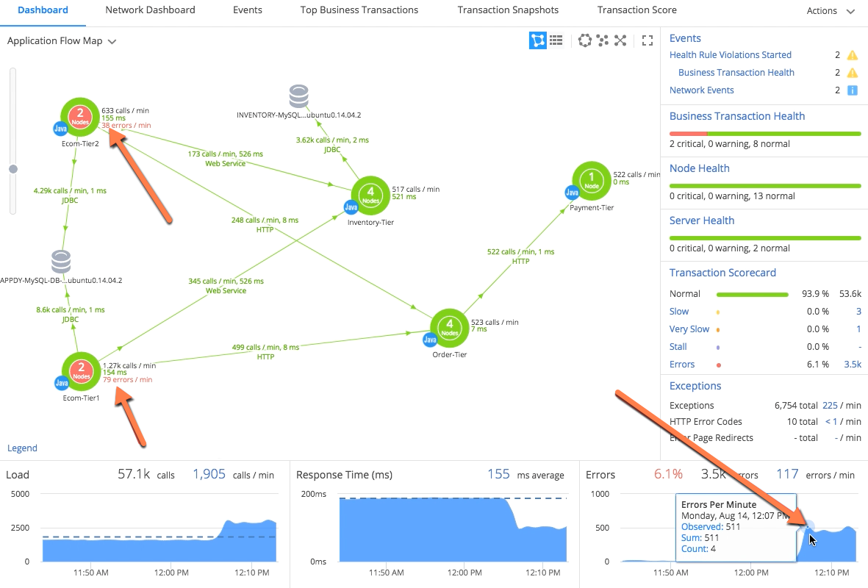Click Java badge on Inventory-Tier
868x588 pixels.
351,207
